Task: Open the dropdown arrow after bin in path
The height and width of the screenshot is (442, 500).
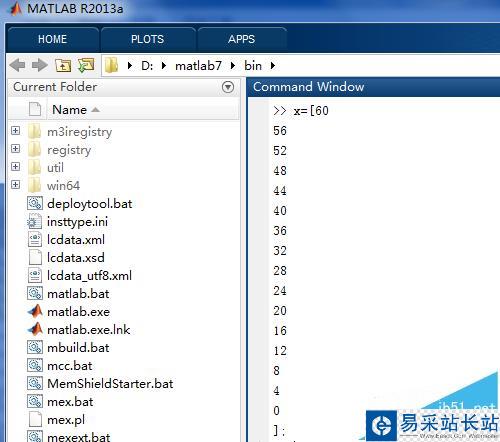Action: click(x=273, y=66)
